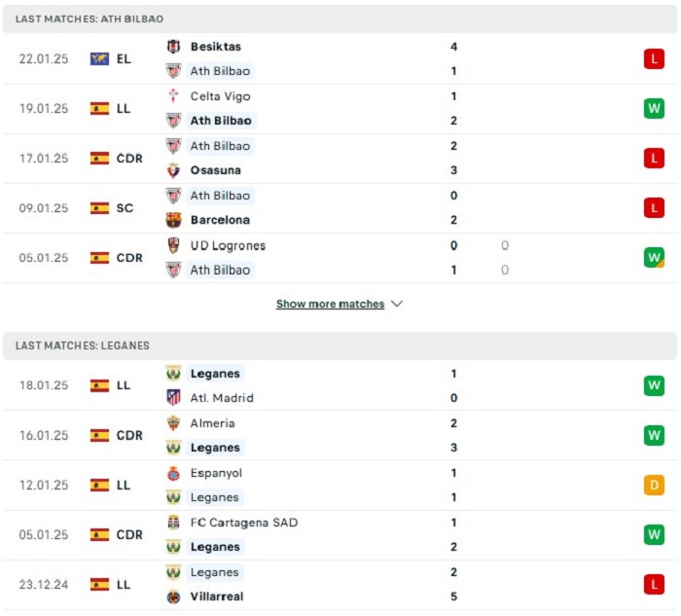Open the Osasuna team name link

pos(215,170)
